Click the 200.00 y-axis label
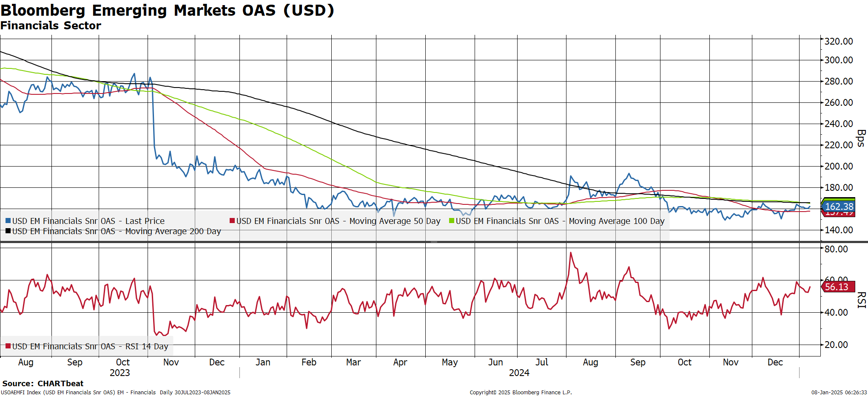The height and width of the screenshot is (396, 868). coord(839,166)
